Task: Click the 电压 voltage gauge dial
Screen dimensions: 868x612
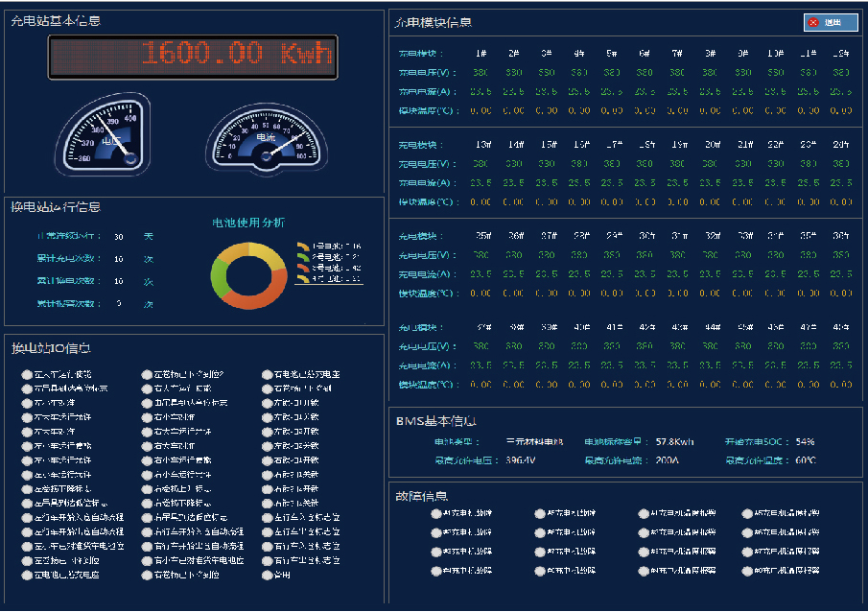Action: coord(103,137)
